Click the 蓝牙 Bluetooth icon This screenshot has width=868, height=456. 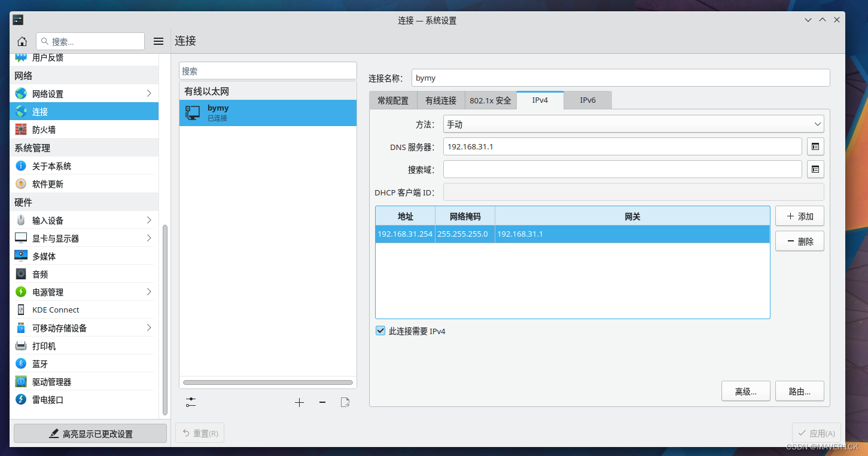[x=21, y=363]
